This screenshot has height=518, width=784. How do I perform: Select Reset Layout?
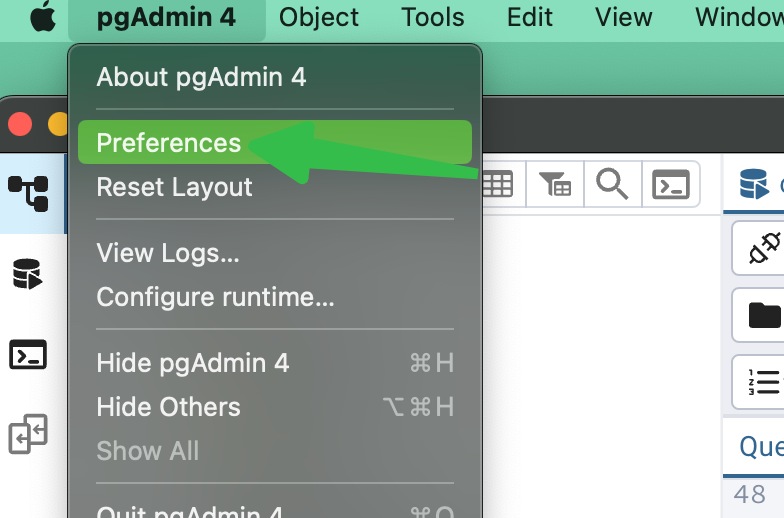tap(275, 187)
